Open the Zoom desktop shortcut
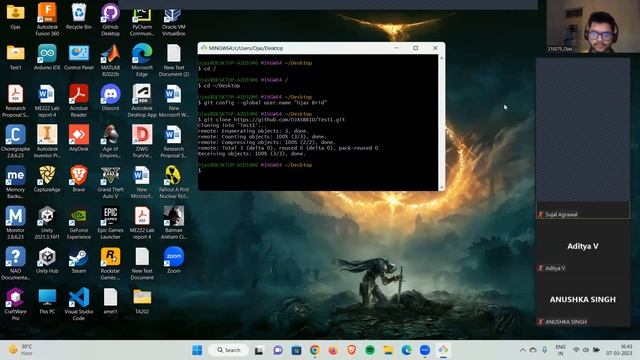Viewport: 640px width, 360px height. pos(173,260)
